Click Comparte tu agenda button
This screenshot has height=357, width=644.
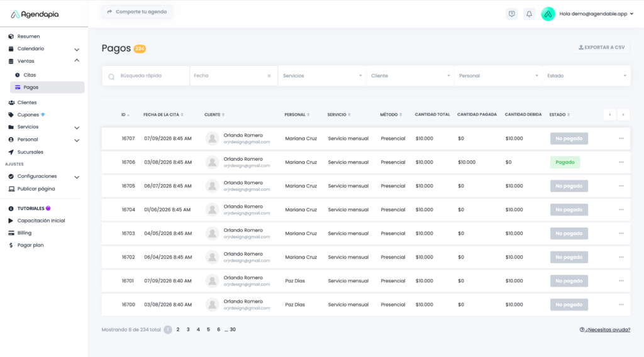tap(136, 12)
